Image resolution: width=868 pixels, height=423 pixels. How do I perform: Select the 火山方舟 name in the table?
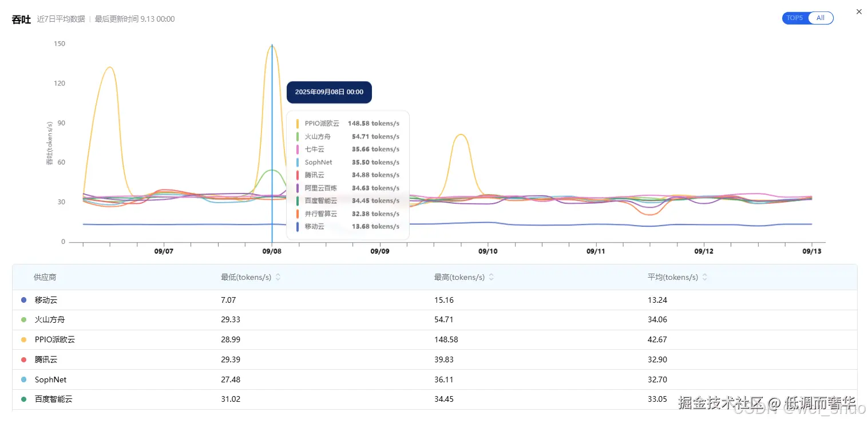[50, 320]
